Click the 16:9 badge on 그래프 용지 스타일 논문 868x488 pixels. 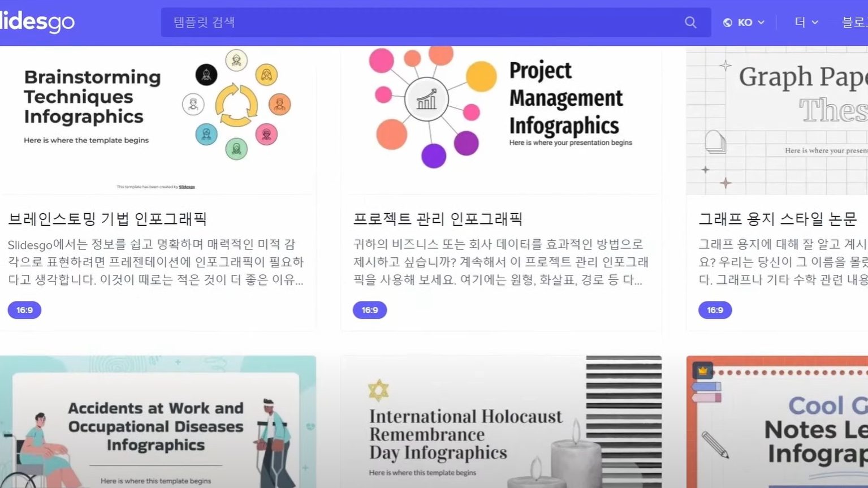coord(714,310)
